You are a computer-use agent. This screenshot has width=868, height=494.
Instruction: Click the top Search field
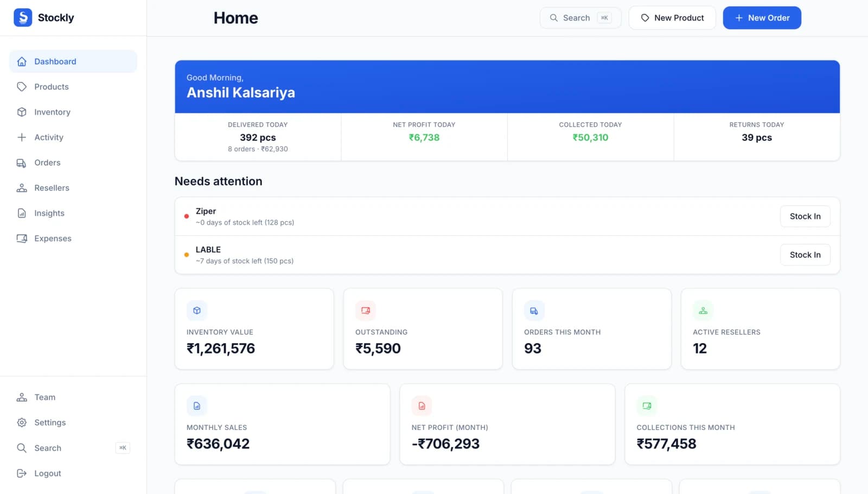point(580,18)
